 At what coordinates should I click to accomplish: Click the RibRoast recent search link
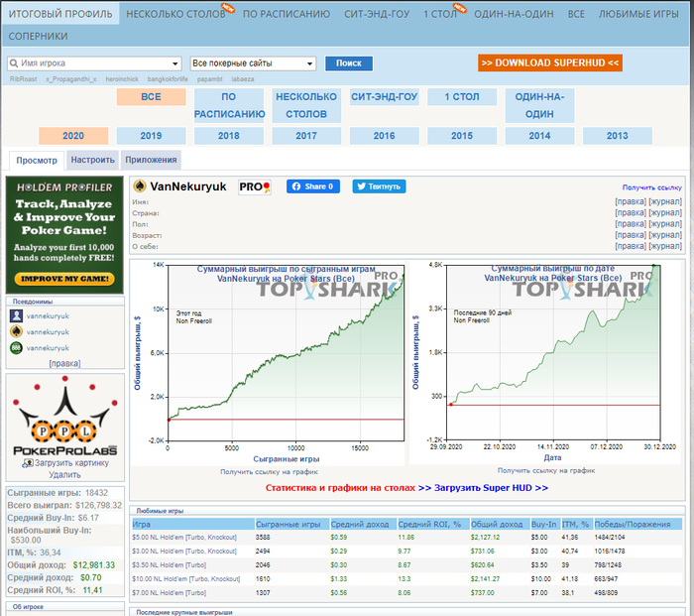coord(23,79)
